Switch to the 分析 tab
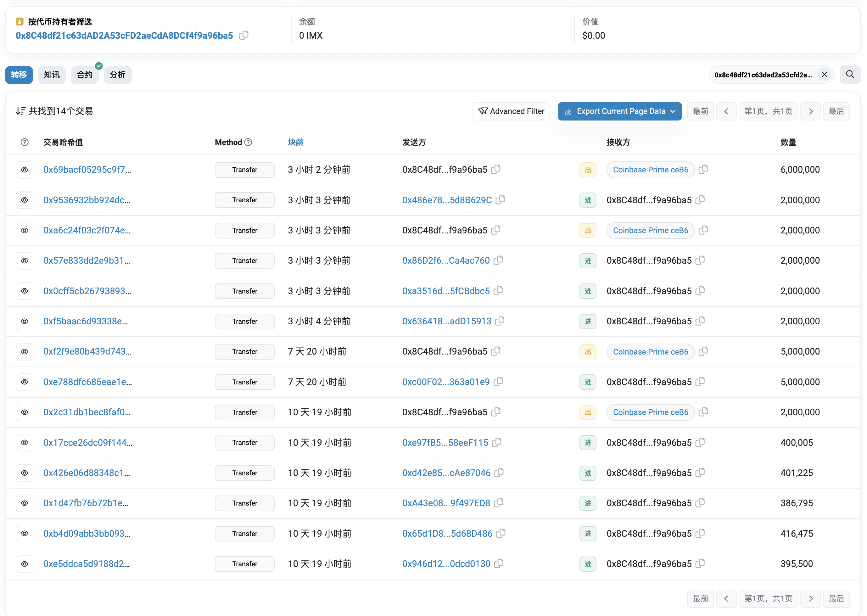 point(118,75)
